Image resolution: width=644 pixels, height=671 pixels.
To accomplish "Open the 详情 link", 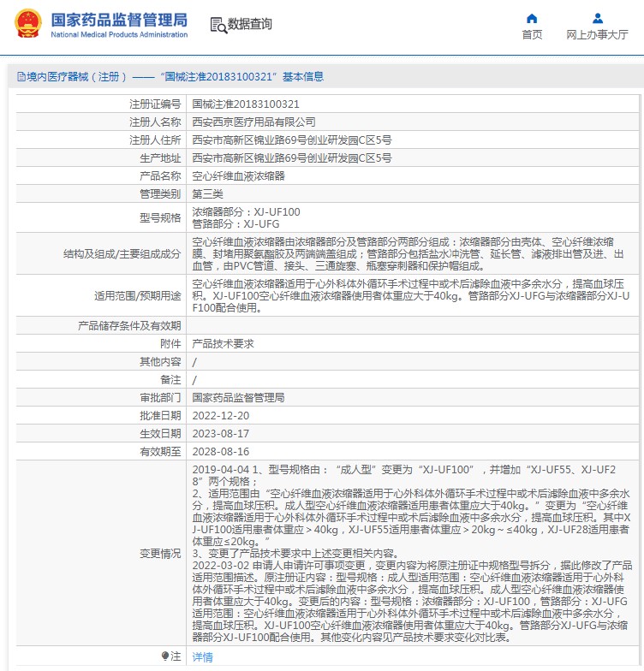I will tap(202, 657).
